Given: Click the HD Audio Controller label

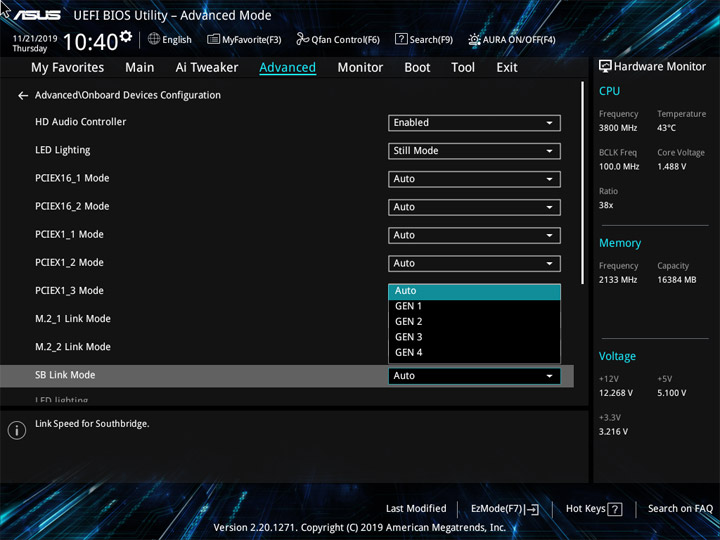Looking at the screenshot, I should point(80,122).
